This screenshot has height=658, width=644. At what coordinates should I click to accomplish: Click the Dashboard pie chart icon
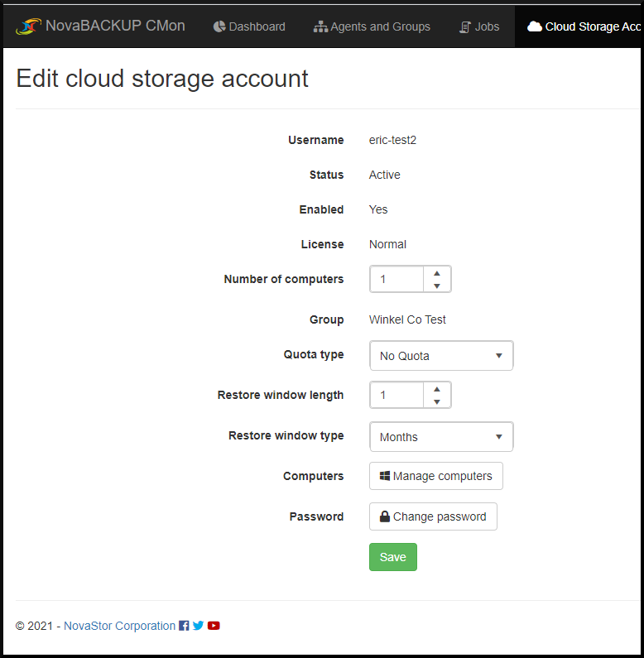(219, 26)
